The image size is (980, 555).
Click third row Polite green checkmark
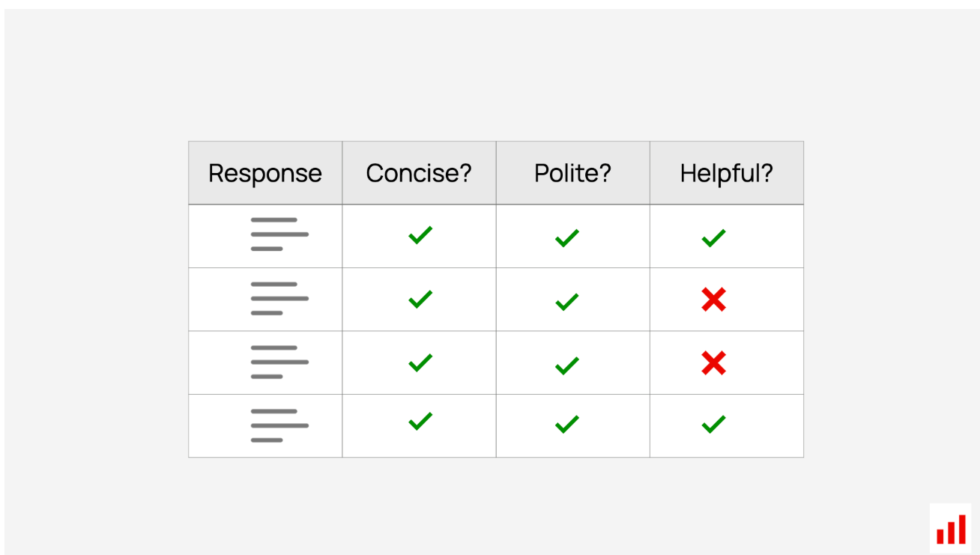coord(567,366)
